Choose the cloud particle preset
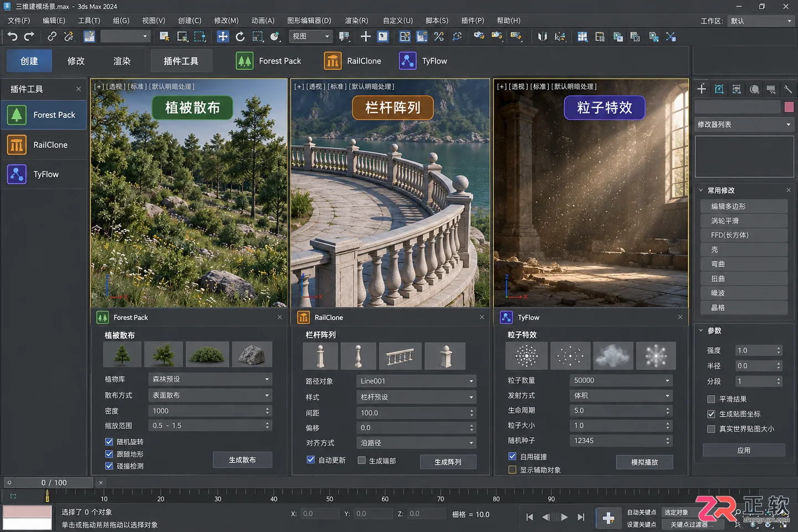798x532 pixels. pyautogui.click(x=612, y=356)
